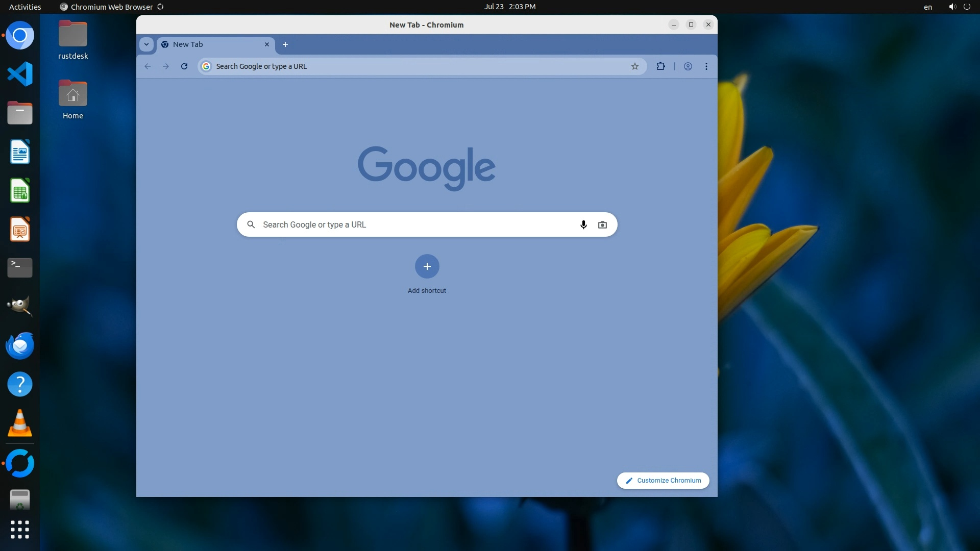
Task: Open Chromium three-dot menu
Action: tap(706, 66)
